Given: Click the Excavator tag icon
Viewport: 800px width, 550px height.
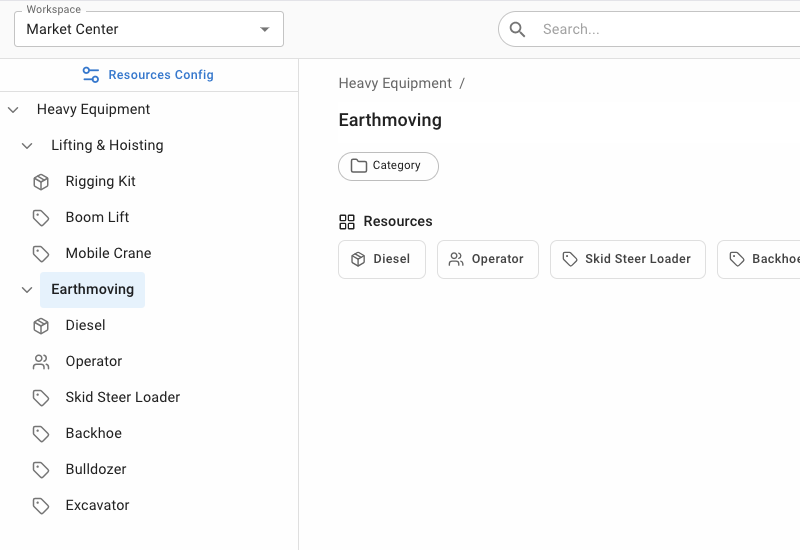Looking at the screenshot, I should [x=41, y=506].
